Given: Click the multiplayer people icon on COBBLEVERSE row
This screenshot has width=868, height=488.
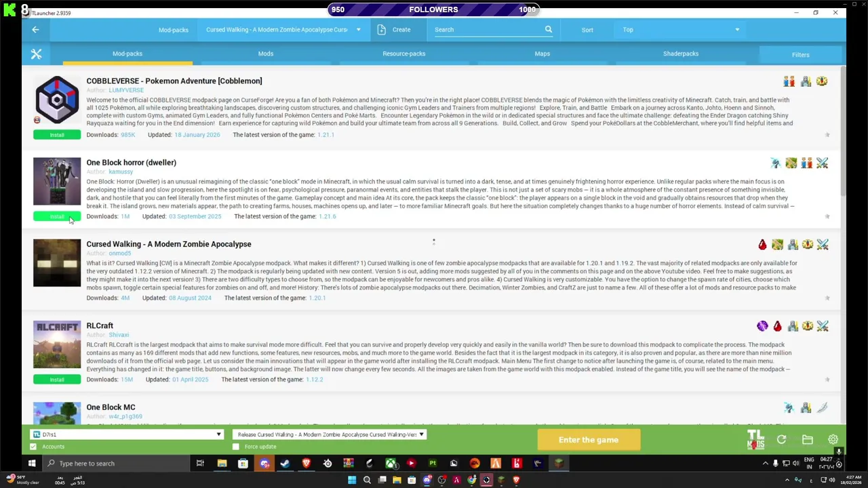Looking at the screenshot, I should [789, 81].
